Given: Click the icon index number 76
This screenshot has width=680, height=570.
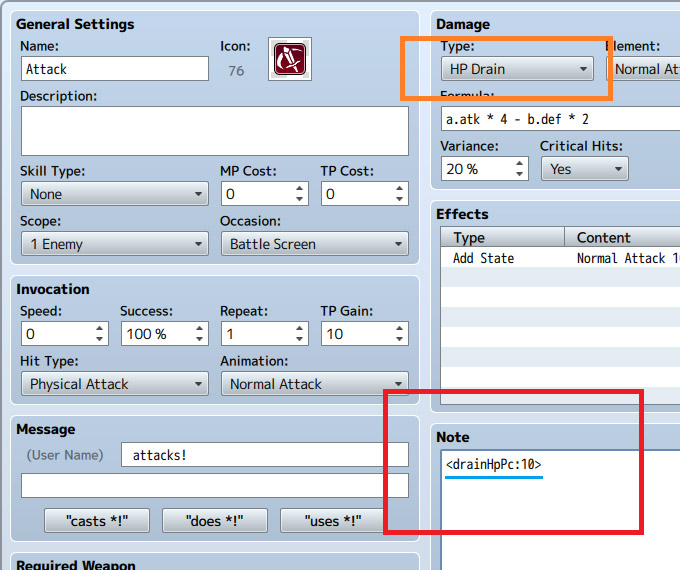Looking at the screenshot, I should pyautogui.click(x=236, y=71).
